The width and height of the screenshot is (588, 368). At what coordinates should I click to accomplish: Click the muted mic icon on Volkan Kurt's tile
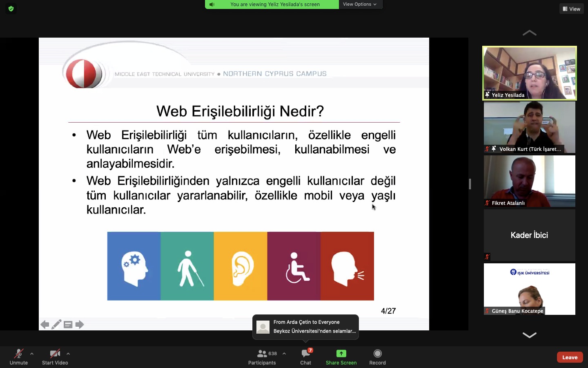click(x=487, y=149)
